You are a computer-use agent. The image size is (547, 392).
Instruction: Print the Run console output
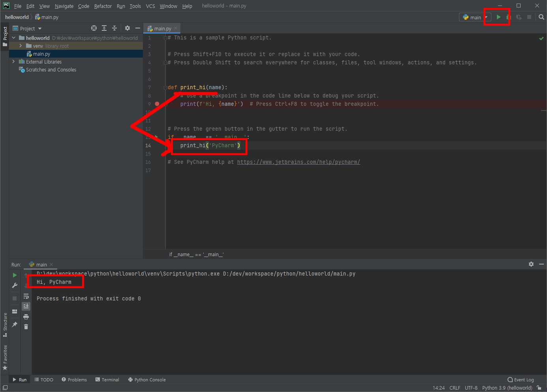[26, 317]
